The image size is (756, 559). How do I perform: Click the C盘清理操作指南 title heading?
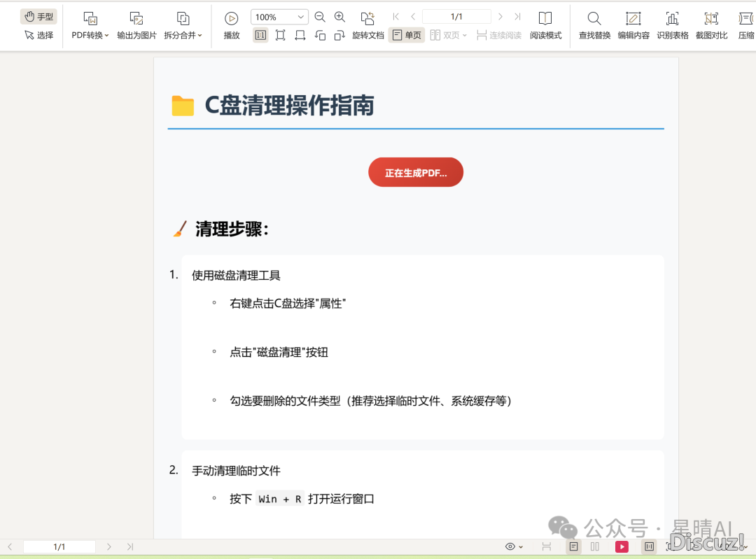point(289,106)
